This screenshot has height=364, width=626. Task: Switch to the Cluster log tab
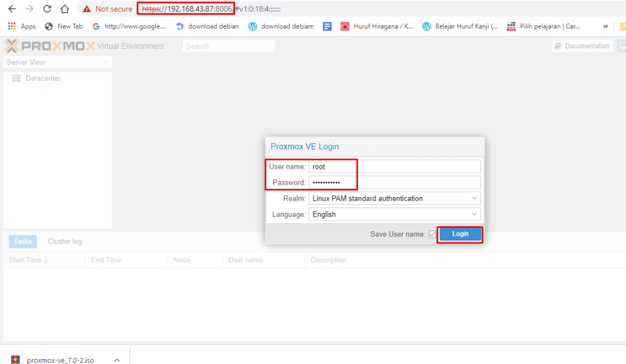65,242
